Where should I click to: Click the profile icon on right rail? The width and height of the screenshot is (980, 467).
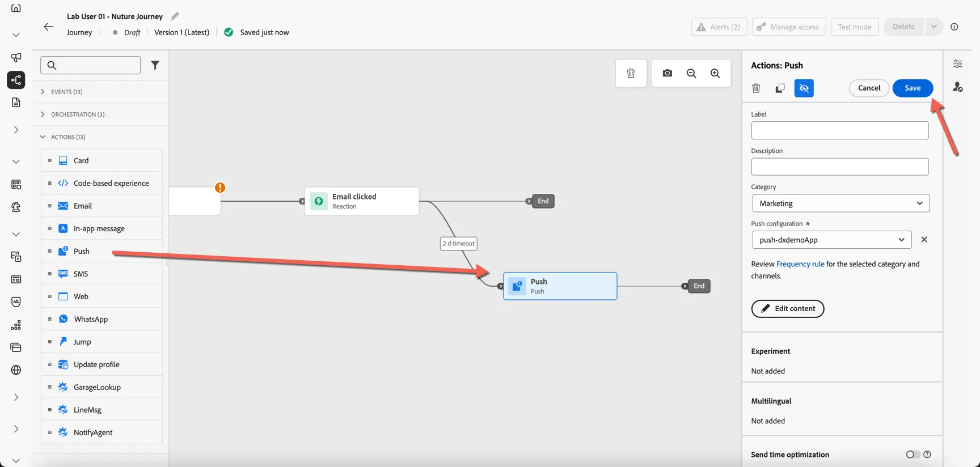tap(958, 87)
